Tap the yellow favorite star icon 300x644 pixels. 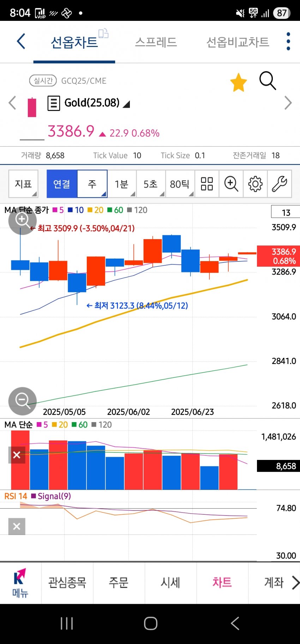238,82
